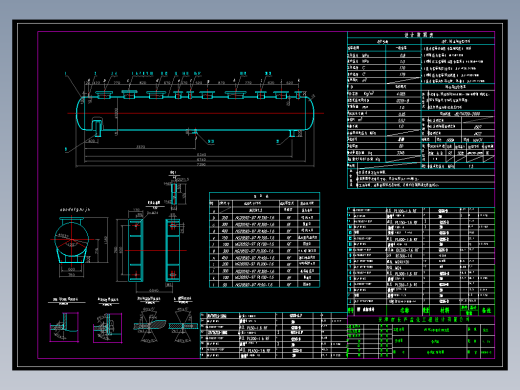Image resolution: width=520 pixels, height=390 pixels.
Task: Click the parts list table above the title block
Action: (421, 261)
